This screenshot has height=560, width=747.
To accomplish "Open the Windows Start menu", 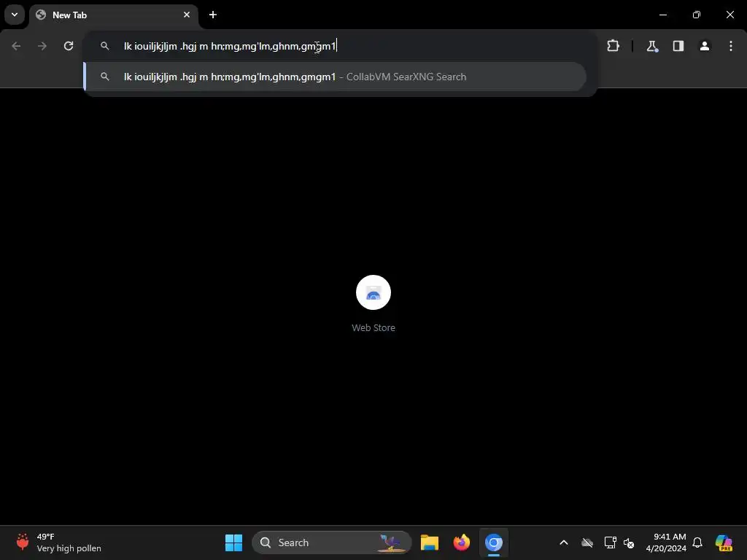I will click(233, 542).
